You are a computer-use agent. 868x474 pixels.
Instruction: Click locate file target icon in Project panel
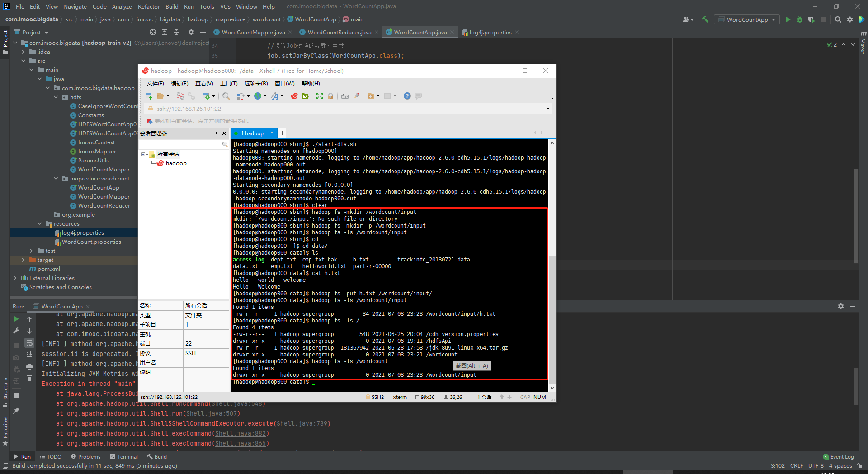click(153, 32)
